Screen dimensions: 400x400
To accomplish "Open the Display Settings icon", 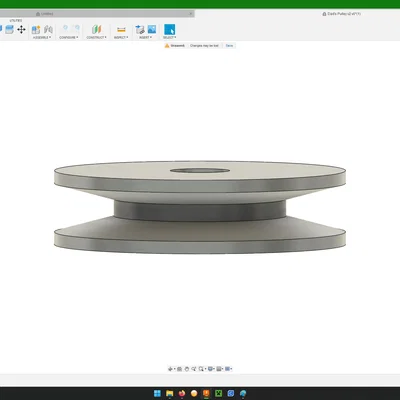I will (210, 369).
